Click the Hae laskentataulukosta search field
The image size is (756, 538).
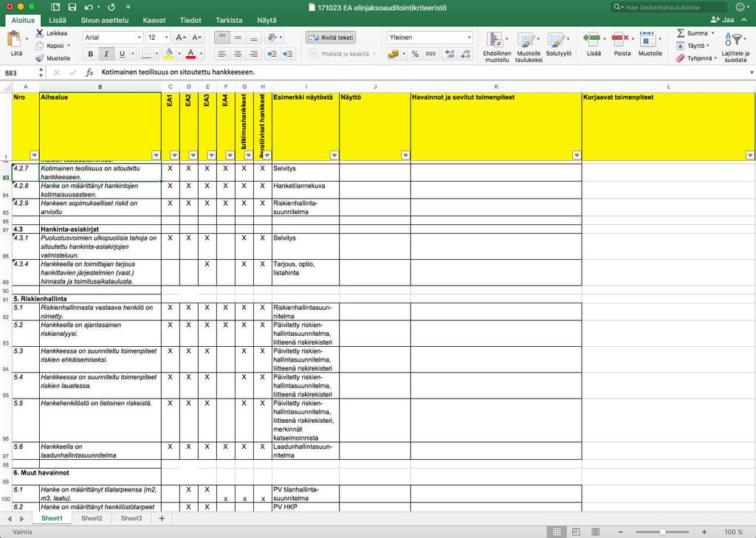pos(669,7)
